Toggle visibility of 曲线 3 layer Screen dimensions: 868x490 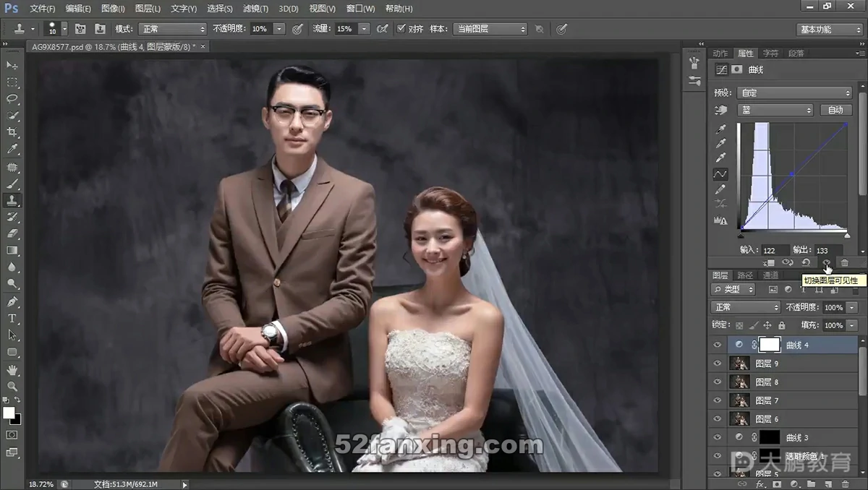pos(718,437)
